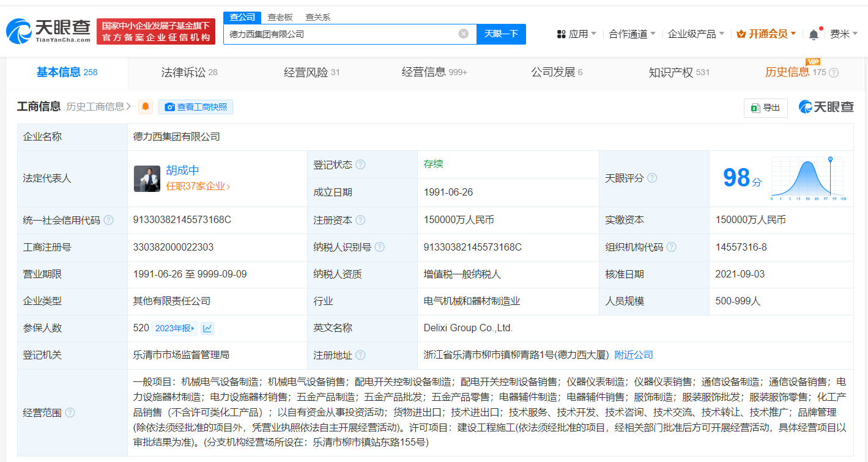Click help icon beside 组织机构代码
The height and width of the screenshot is (462, 868).
tap(672, 247)
